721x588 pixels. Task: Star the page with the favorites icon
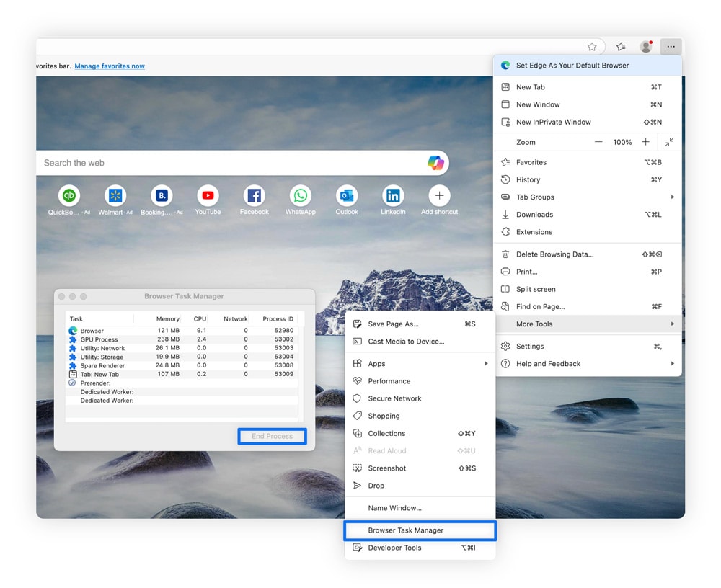coord(592,46)
